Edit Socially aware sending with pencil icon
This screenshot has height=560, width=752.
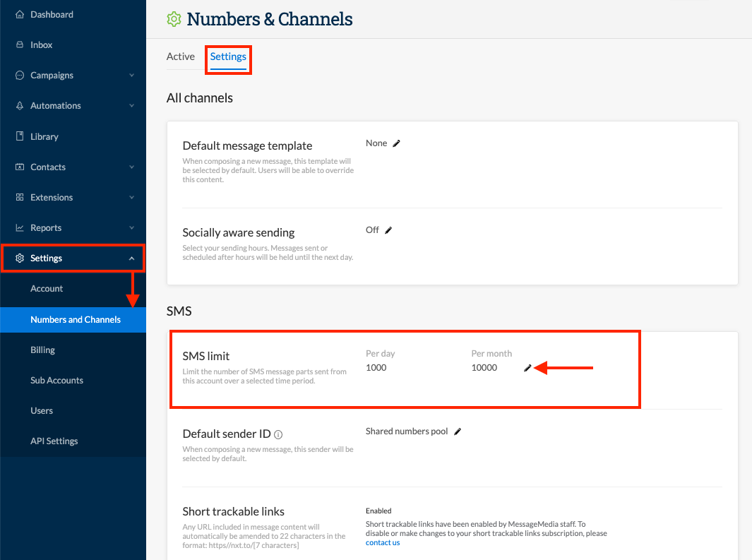(x=388, y=230)
